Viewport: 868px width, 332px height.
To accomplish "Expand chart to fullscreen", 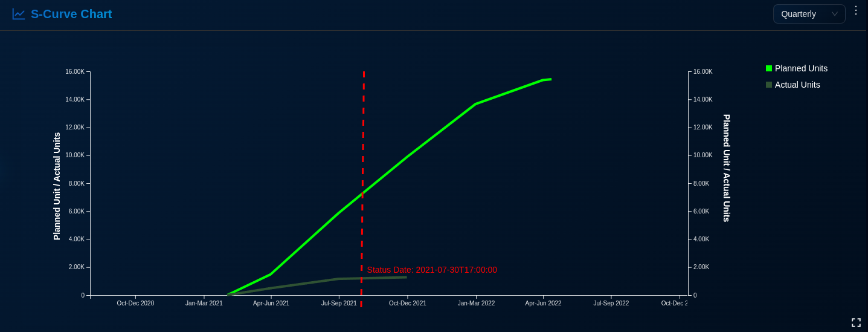I will pyautogui.click(x=855, y=322).
